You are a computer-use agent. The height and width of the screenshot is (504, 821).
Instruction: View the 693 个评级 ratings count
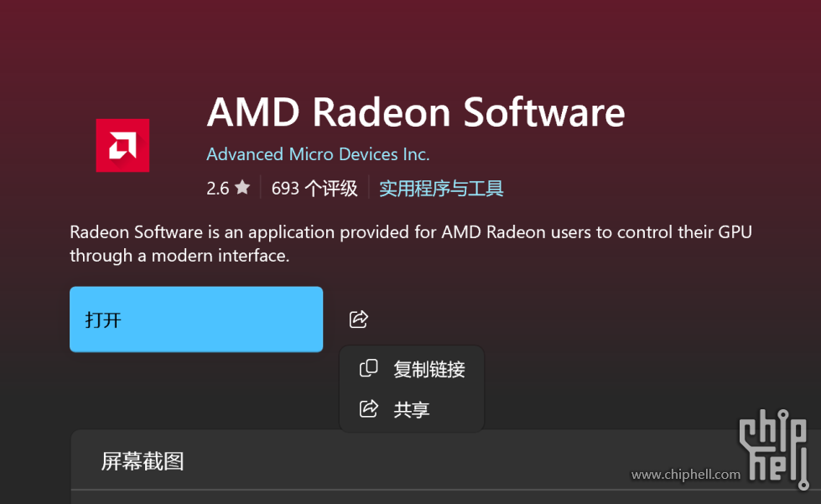coord(314,188)
